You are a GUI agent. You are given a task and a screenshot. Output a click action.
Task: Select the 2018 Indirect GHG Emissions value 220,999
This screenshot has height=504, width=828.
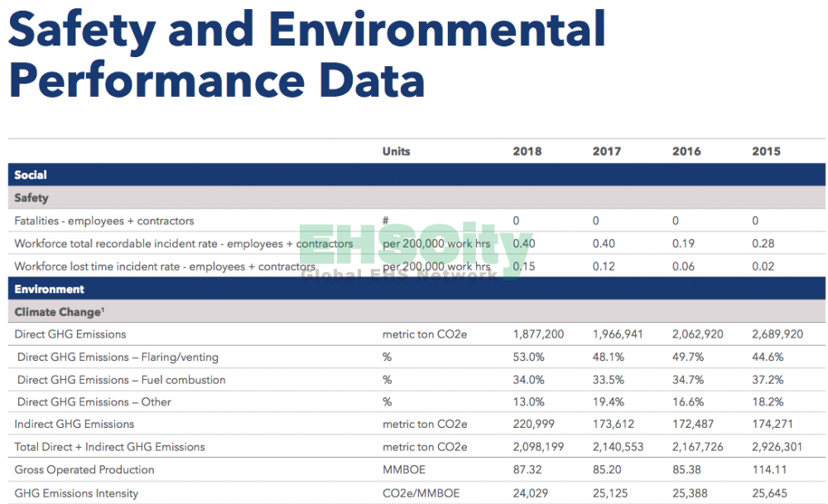pos(534,425)
